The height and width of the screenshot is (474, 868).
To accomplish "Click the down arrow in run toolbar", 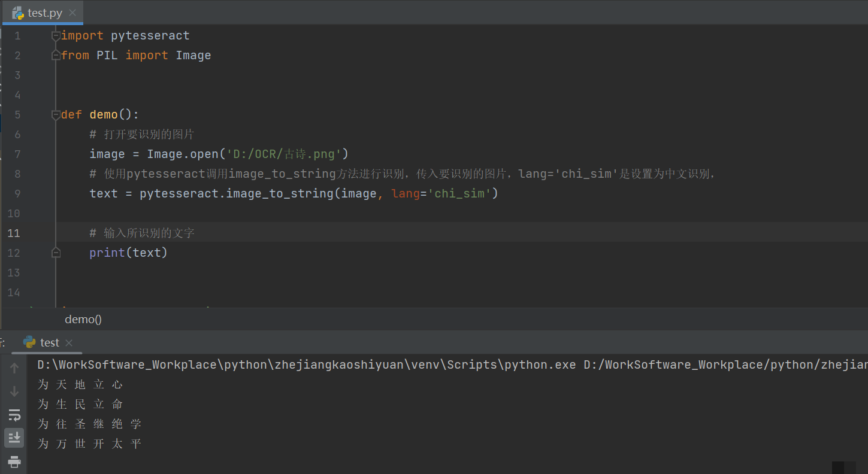I will (x=14, y=392).
